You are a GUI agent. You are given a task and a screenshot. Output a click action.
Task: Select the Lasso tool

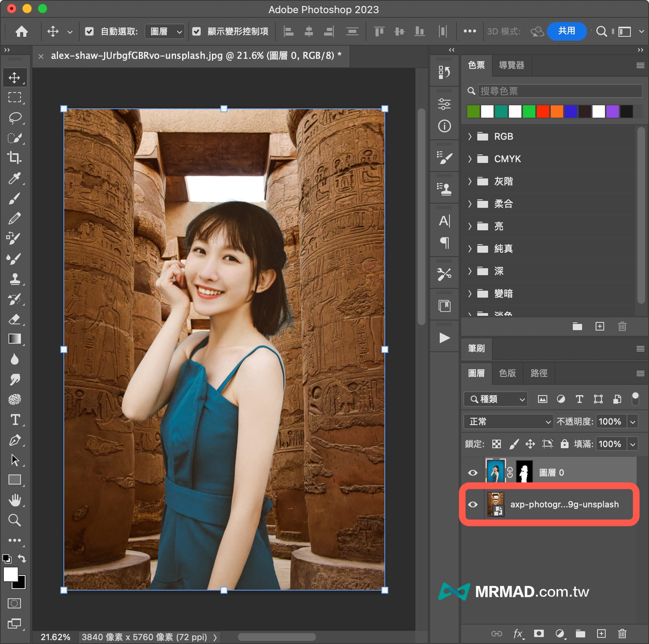point(15,118)
